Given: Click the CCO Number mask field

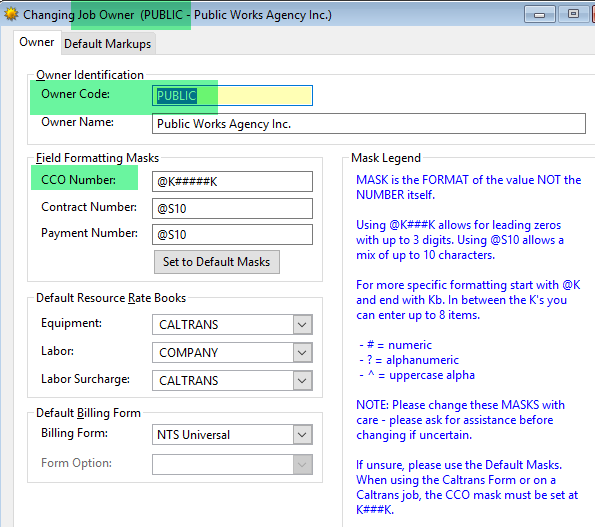Looking at the screenshot, I should 232,181.
